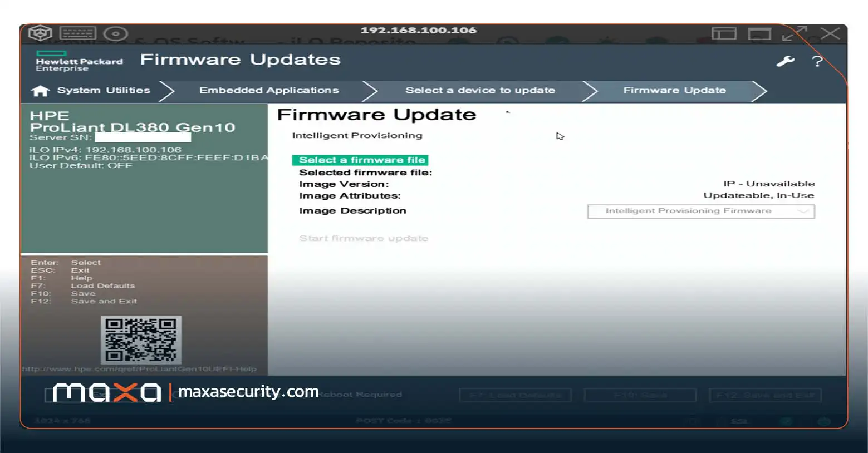This screenshot has height=453, width=868.
Task: Open help via the question mark icon
Action: [817, 61]
